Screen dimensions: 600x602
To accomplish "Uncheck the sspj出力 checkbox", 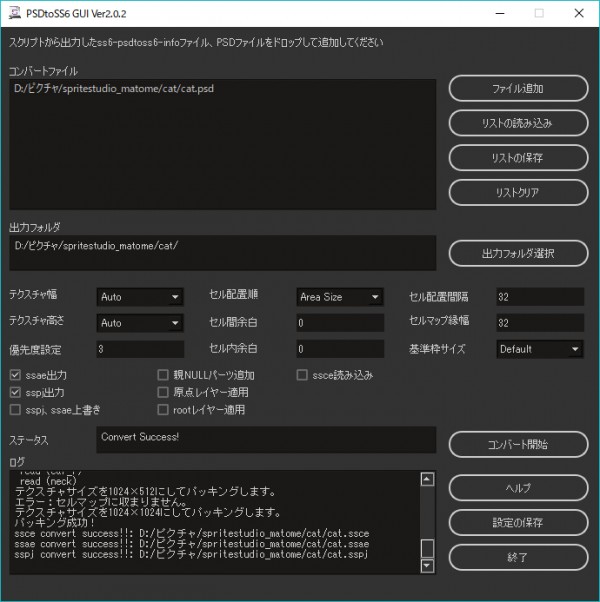I will (15, 392).
